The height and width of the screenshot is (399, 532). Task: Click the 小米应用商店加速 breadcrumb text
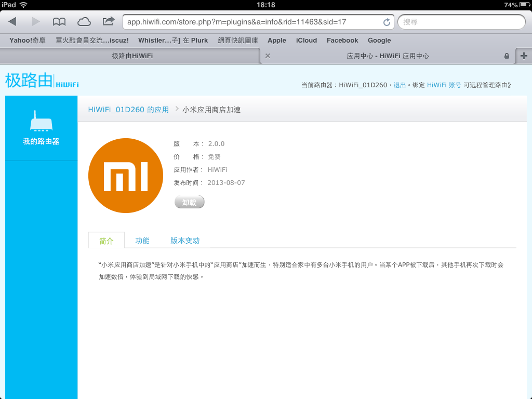(x=211, y=110)
